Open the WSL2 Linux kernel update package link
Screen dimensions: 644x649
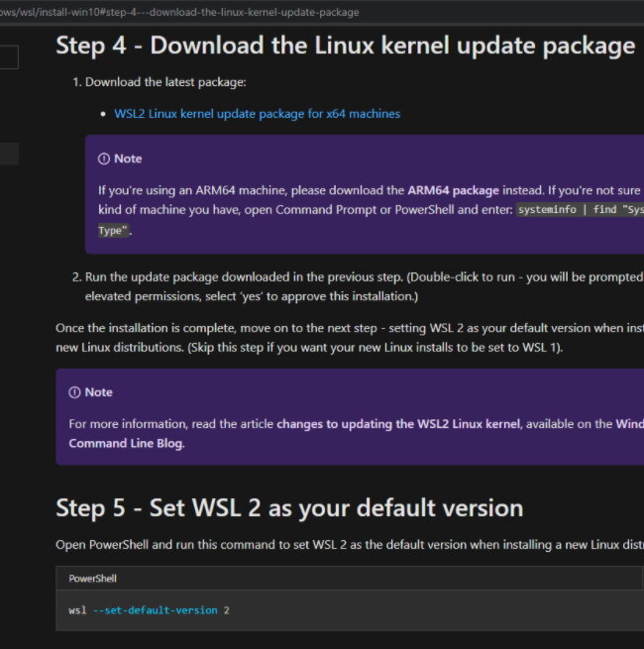pyautogui.click(x=257, y=114)
